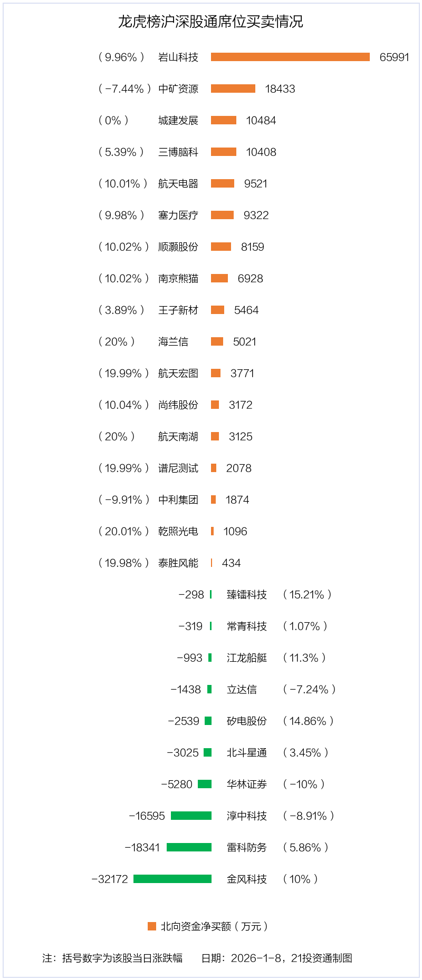Click the footnote 括号数字为该股当日涨跌幅
Screen dimensions: 422x980
pos(122,958)
